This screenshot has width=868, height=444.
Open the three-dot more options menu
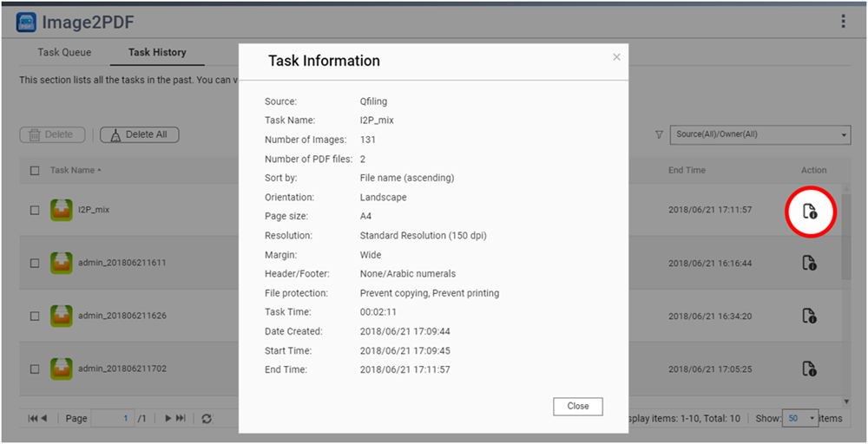tap(843, 22)
